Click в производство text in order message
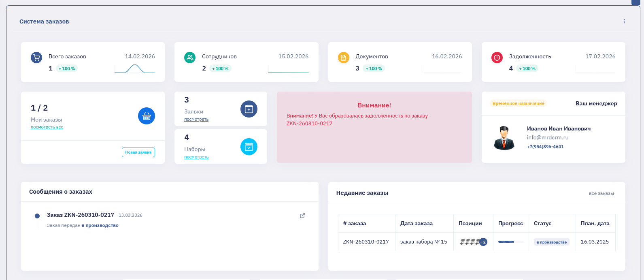644x280 pixels. [x=100, y=225]
